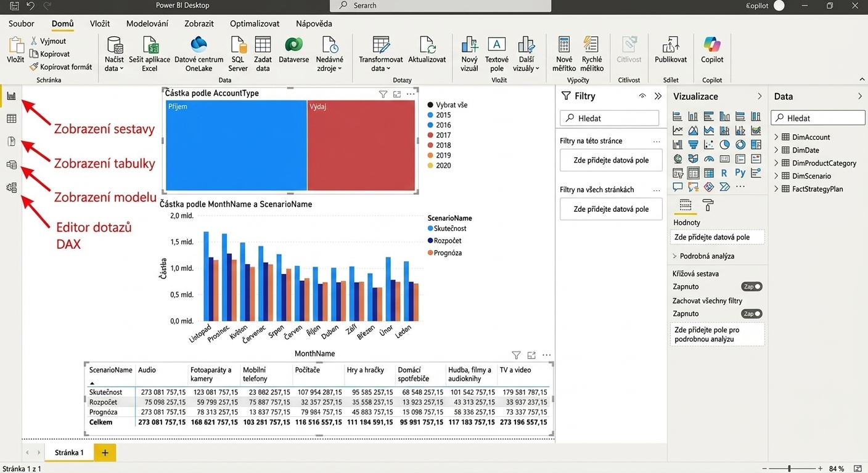Choose the R script visual
The height and width of the screenshot is (473, 868).
724,173
